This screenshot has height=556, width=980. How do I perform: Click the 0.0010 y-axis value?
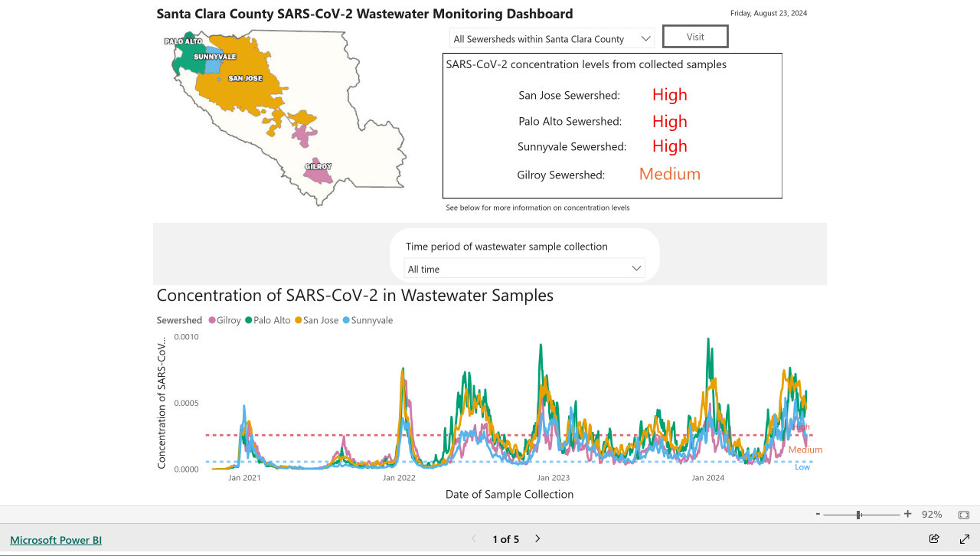tap(186, 337)
